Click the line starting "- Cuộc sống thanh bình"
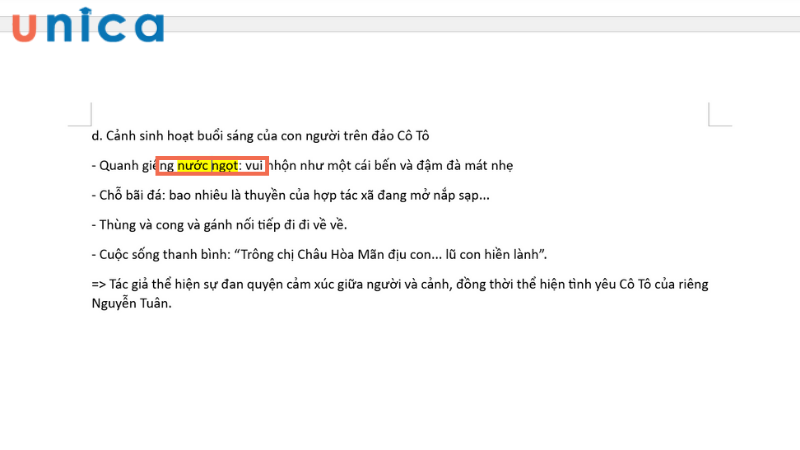 [319, 255]
